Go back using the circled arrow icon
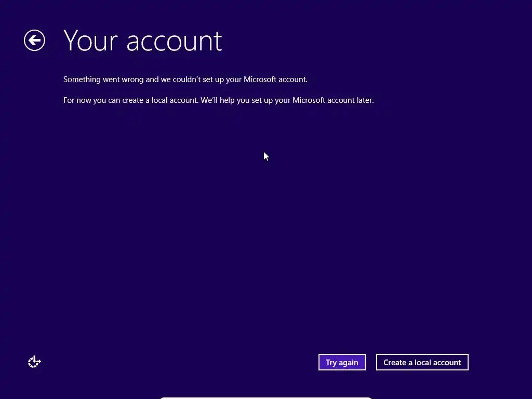 tap(34, 41)
